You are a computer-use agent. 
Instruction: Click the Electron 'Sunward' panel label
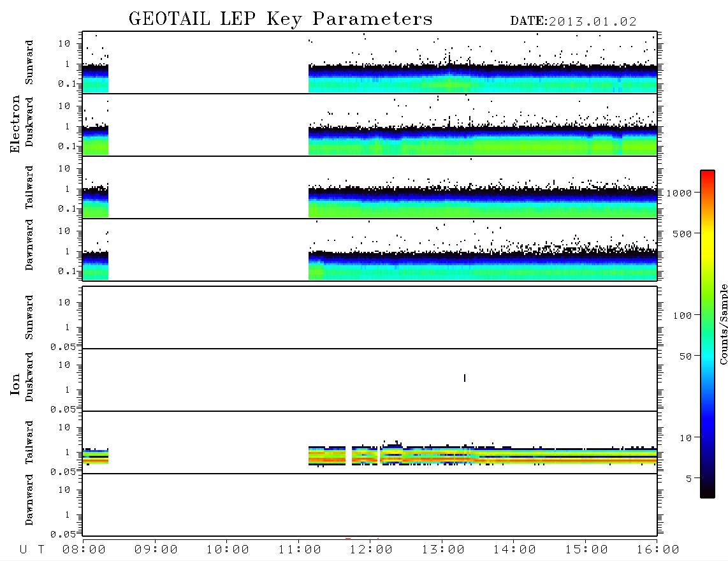point(29,62)
